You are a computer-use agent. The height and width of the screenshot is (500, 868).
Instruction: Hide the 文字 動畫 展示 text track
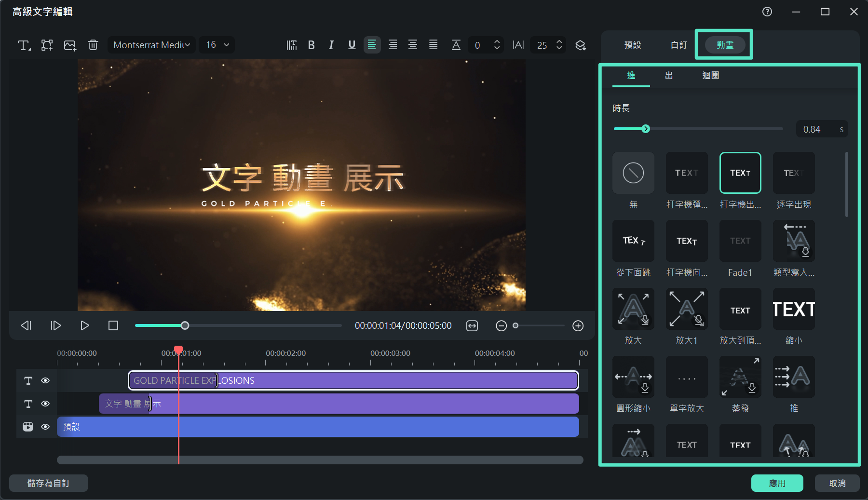pyautogui.click(x=45, y=404)
